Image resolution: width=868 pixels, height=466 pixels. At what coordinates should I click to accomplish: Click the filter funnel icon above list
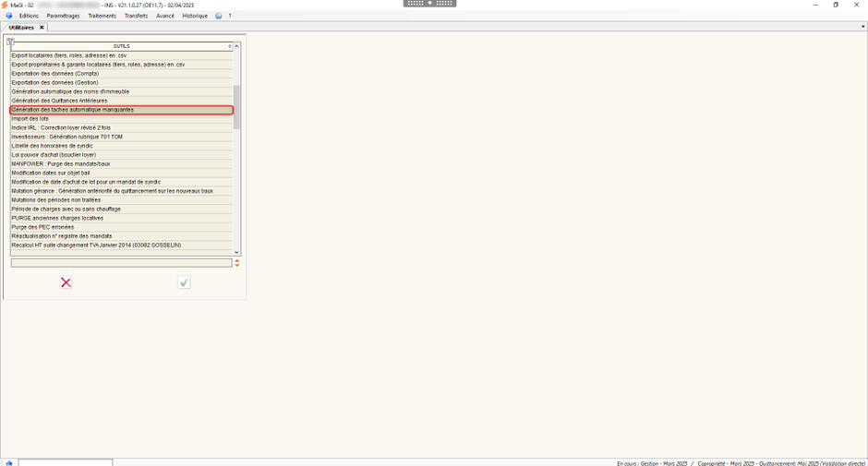tap(10, 42)
